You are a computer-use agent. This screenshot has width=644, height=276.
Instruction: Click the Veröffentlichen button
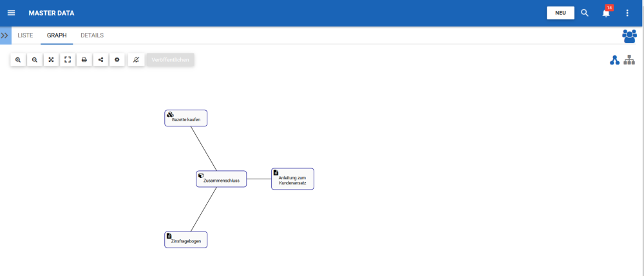(x=171, y=59)
